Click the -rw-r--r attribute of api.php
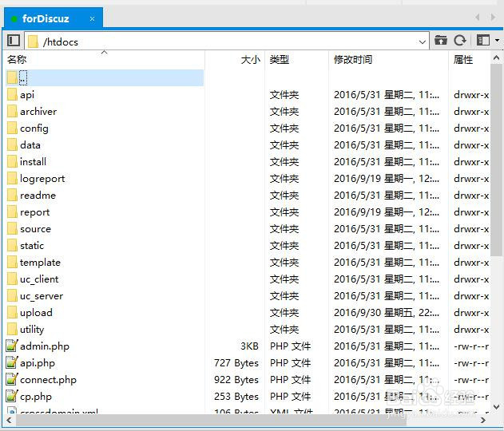 pos(471,363)
